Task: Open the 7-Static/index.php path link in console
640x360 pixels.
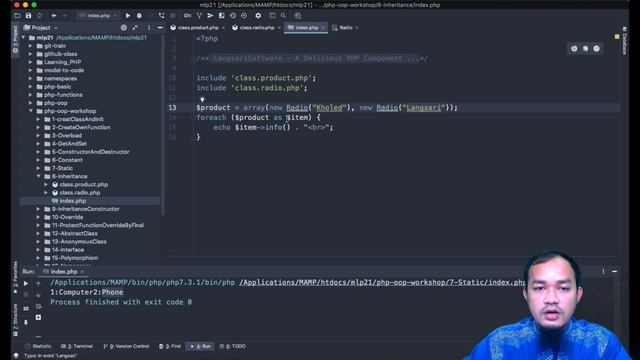Action: click(x=382, y=282)
